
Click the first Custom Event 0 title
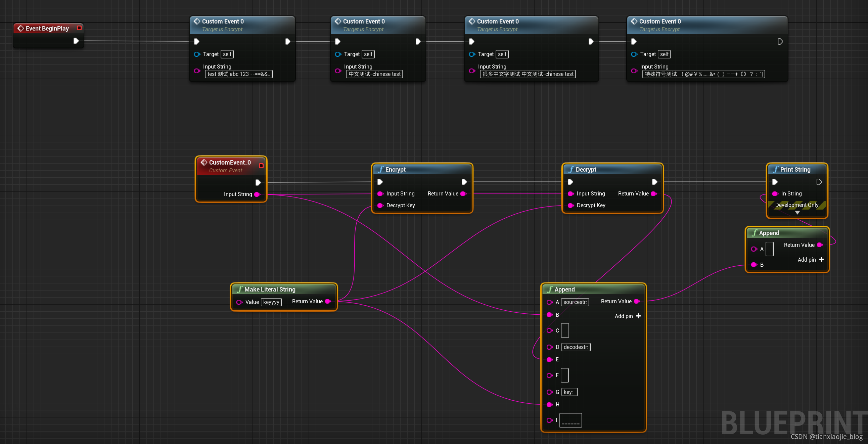pos(222,21)
